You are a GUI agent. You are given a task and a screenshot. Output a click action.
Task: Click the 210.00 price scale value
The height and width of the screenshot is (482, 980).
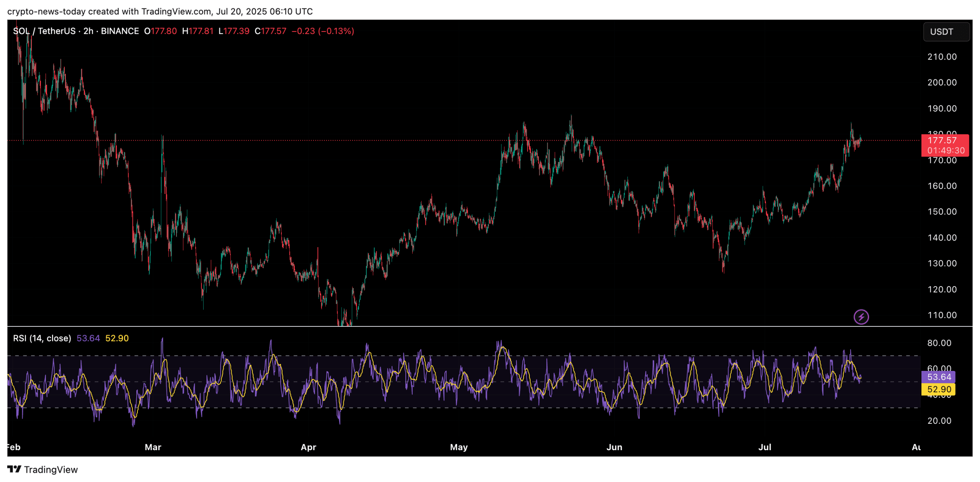click(x=942, y=57)
